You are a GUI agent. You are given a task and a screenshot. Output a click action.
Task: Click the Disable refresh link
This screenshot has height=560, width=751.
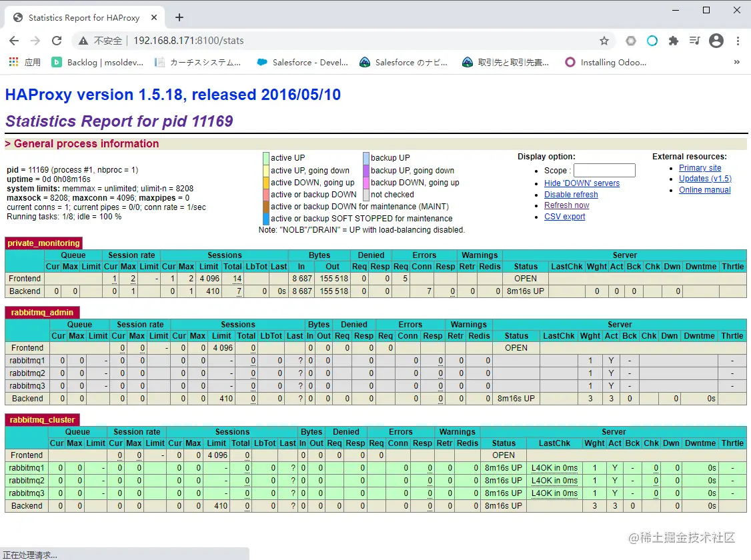[x=571, y=195]
